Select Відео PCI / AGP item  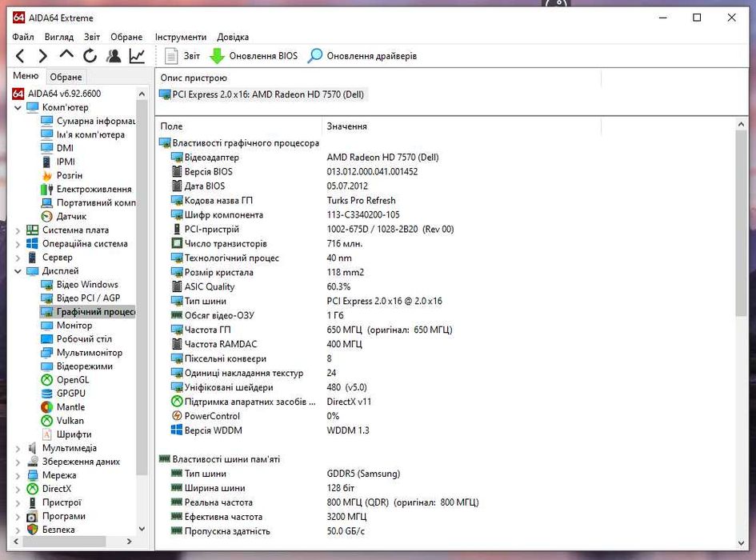pyautogui.click(x=81, y=298)
